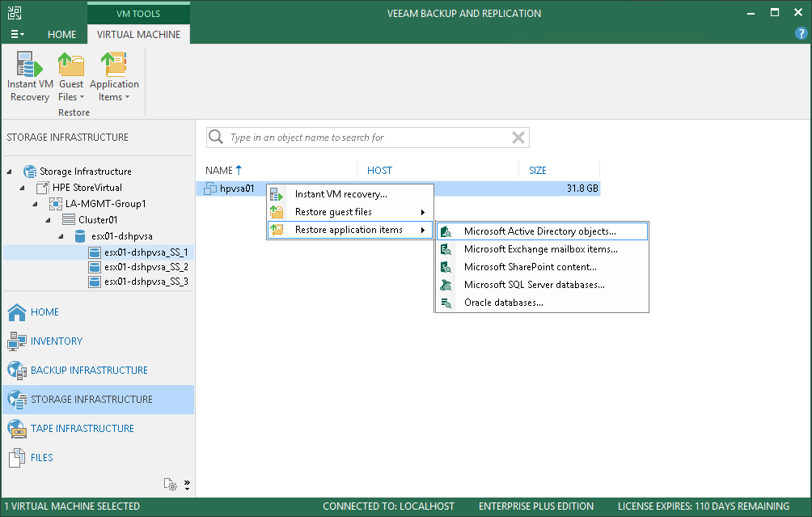The width and height of the screenshot is (812, 517).
Task: Sort the list by SIZE column header
Action: tap(538, 171)
